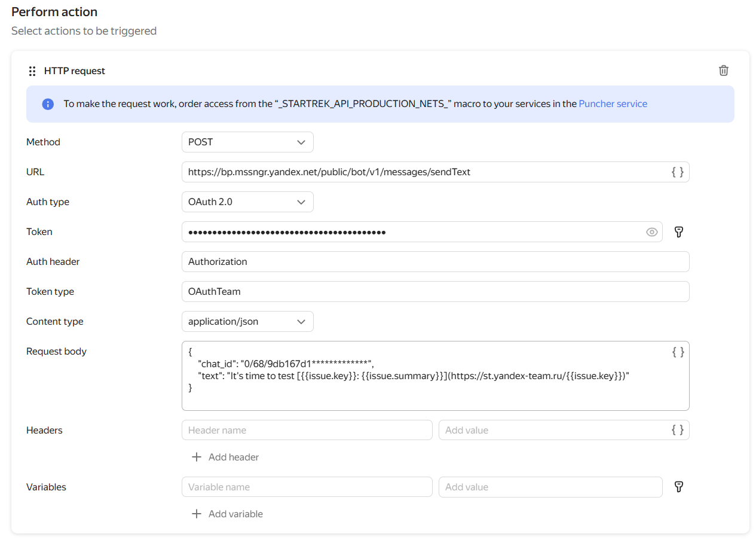Delete the HTTP request action with trash icon
The image size is (756, 540).
[723, 71]
